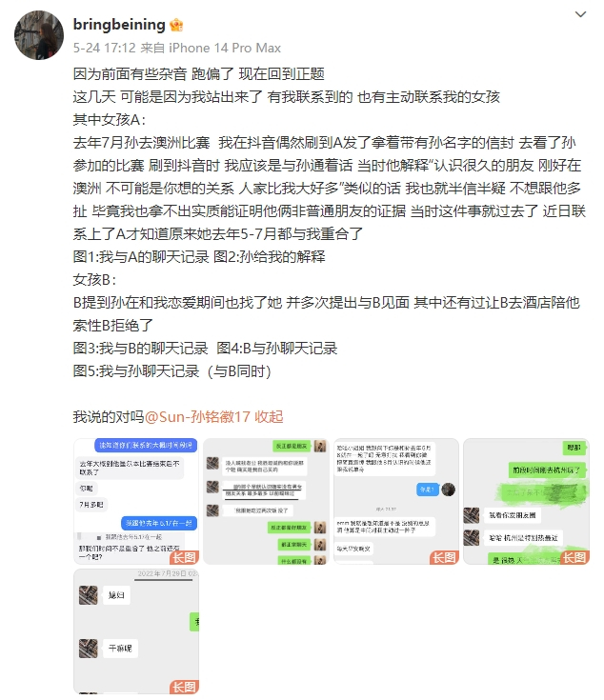604x700 pixels.
Task: Open the @Sun-孙铭徽17 mention link
Action: coord(197,416)
